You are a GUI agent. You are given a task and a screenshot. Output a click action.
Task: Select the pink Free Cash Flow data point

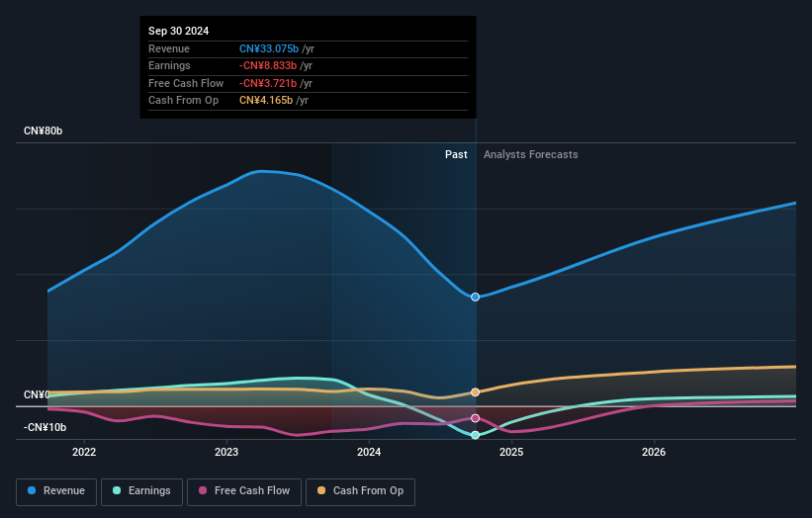point(476,418)
